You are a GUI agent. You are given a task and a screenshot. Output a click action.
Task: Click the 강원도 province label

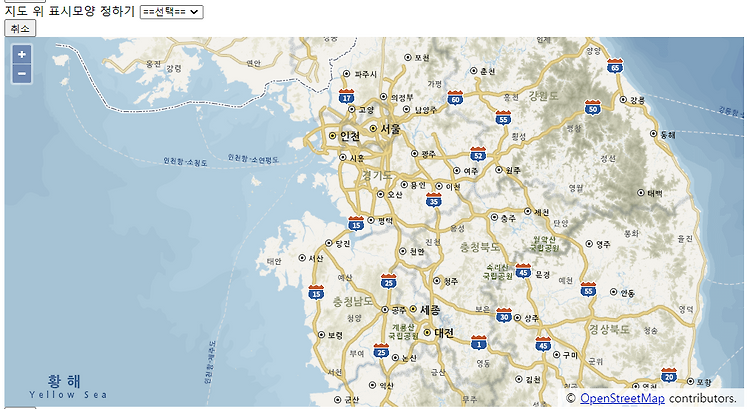543,96
